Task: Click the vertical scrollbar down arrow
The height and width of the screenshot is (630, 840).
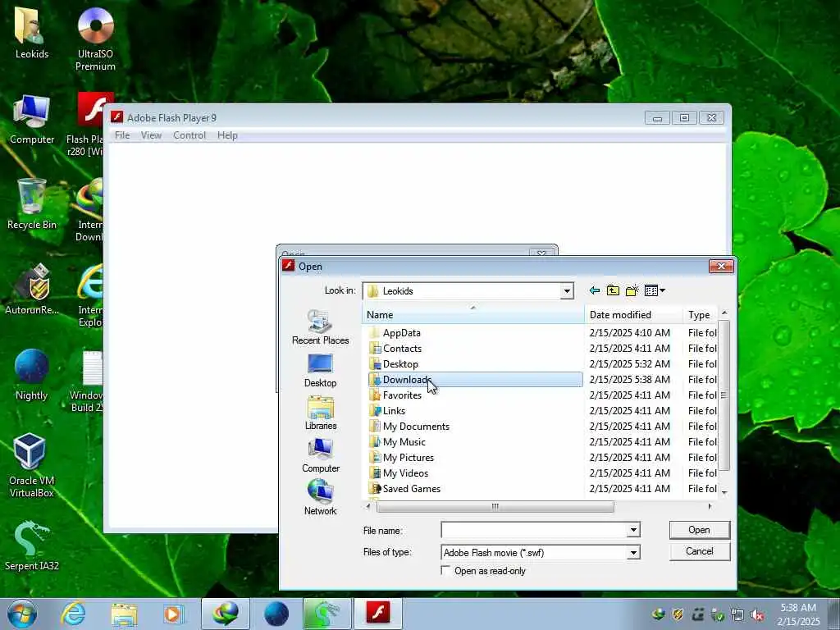Action: 724,492
